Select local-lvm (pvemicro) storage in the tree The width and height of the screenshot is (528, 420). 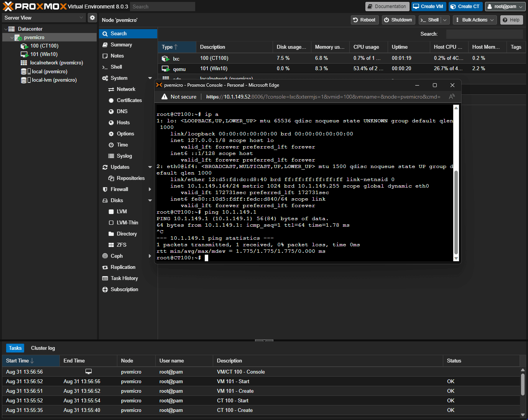(x=54, y=80)
